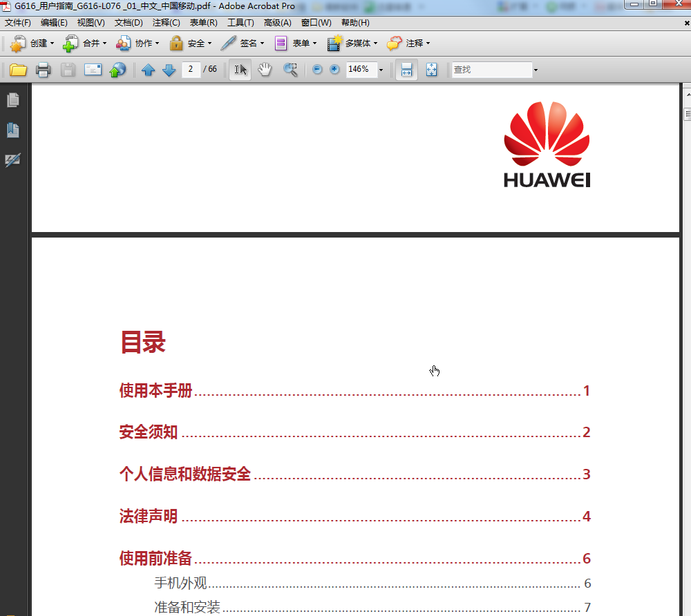The height and width of the screenshot is (616, 691).
Task: Open the File 文件(F) menu
Action: 18,23
